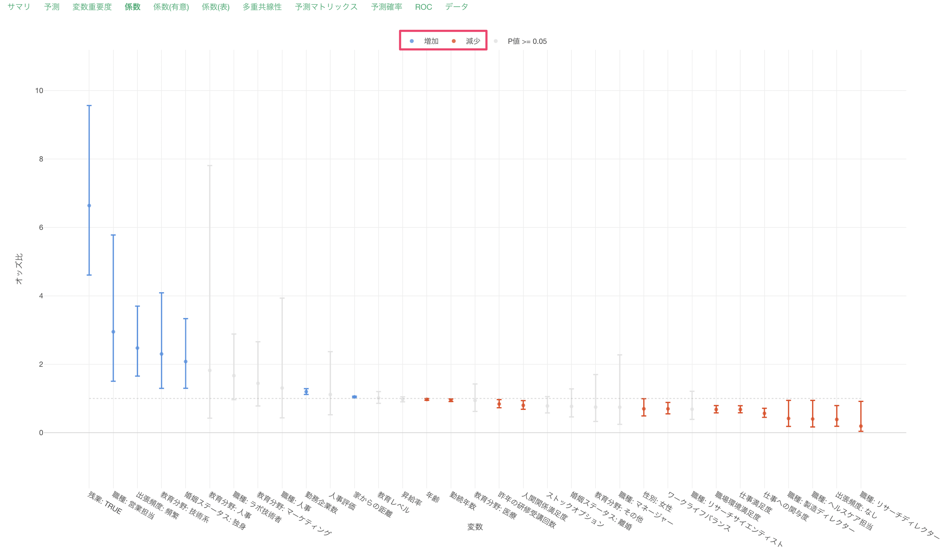Open the 変数重要度 tab
The height and width of the screenshot is (560, 947).
click(x=92, y=7)
